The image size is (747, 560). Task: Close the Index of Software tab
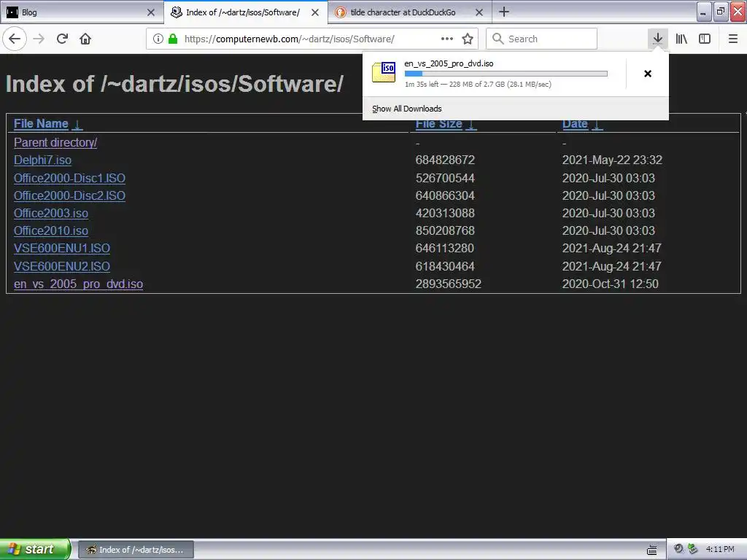point(315,12)
